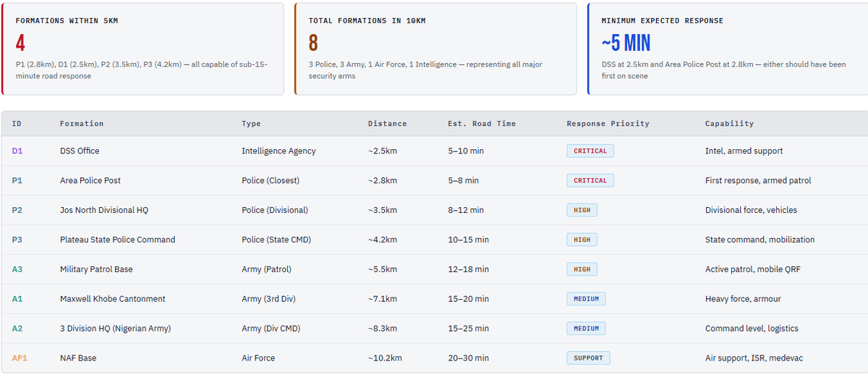Select the 'Police (Closest)' type cell

pyautogui.click(x=271, y=180)
